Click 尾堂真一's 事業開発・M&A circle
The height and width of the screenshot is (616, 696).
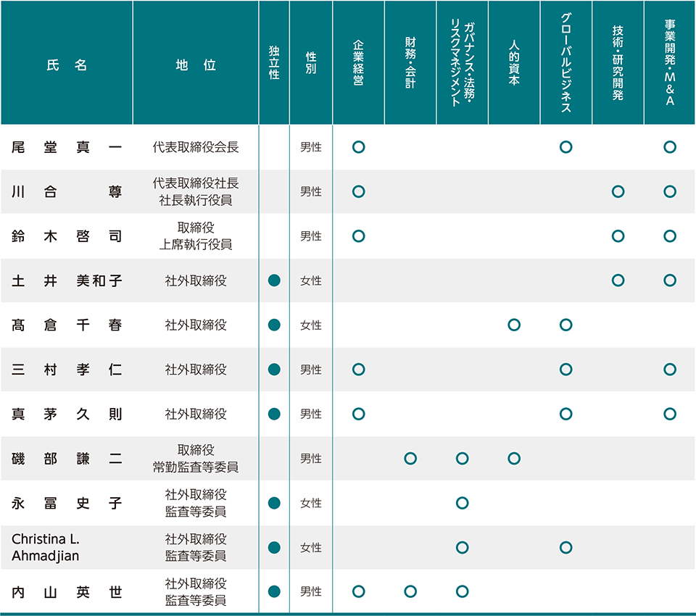pos(670,147)
